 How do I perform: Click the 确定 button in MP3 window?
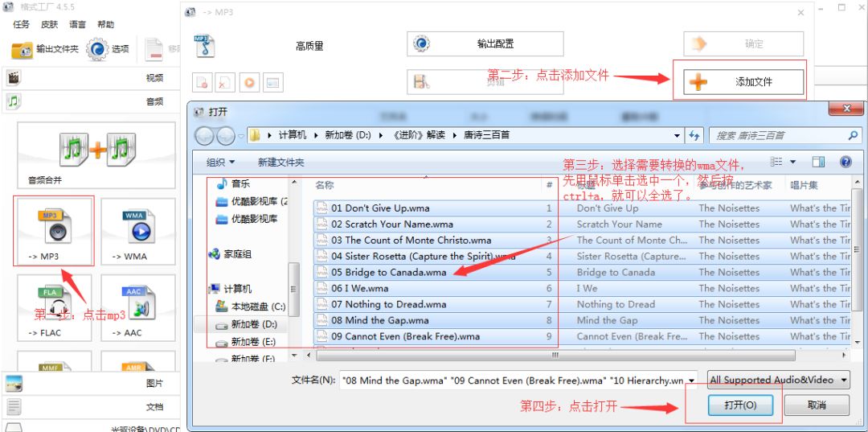(x=743, y=43)
